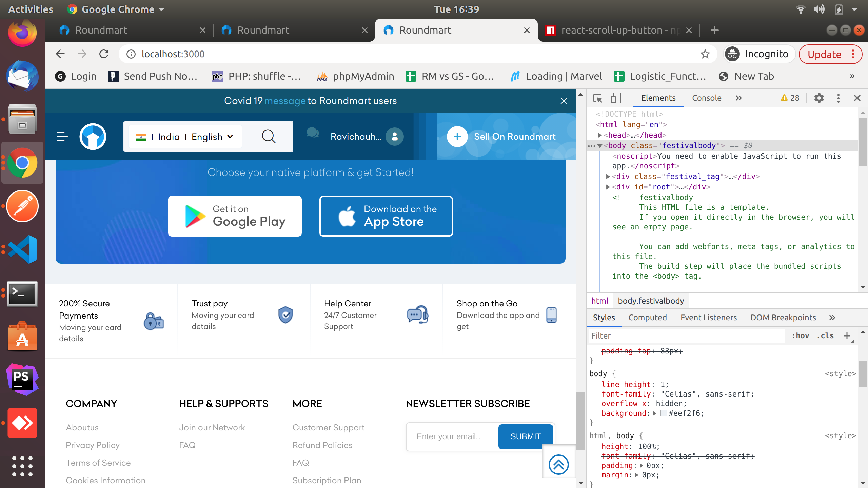This screenshot has height=488, width=868.
Task: Show all applications grid
Action: click(x=22, y=466)
